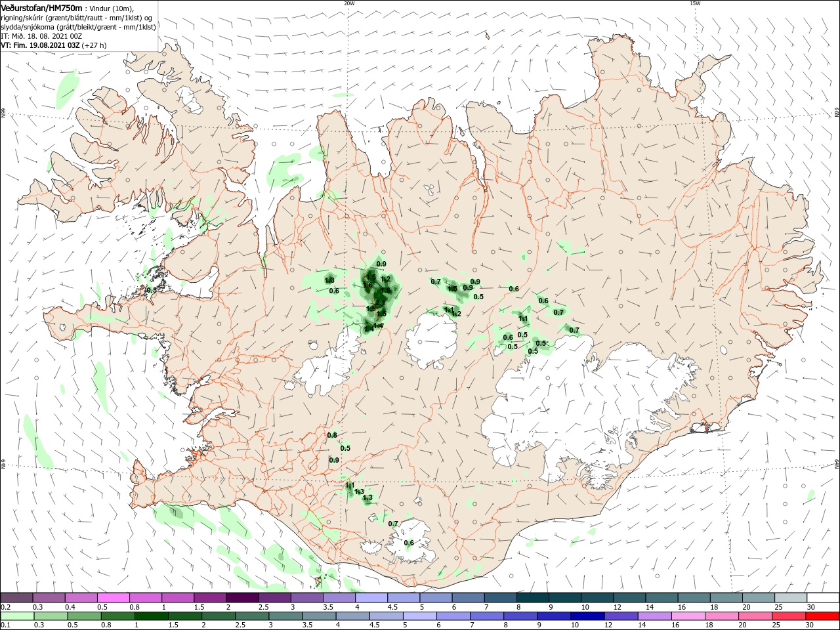Screen dimensions: 840x630
Task: Click the 20W longitude label
Action: (349, 3)
